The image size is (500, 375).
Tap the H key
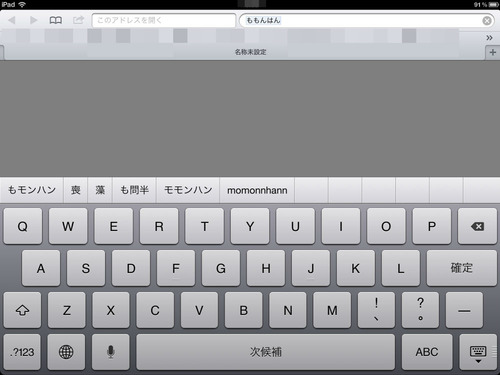[x=266, y=268]
